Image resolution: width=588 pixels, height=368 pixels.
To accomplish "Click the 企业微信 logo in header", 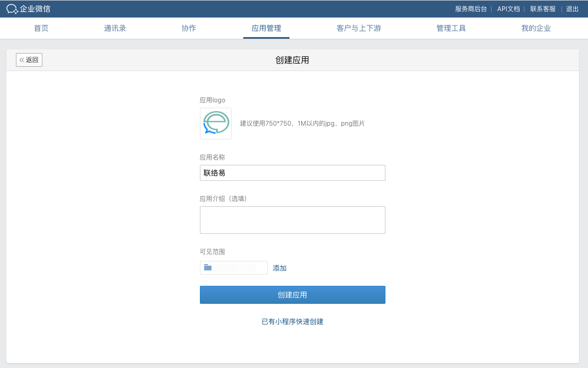I will click(29, 8).
